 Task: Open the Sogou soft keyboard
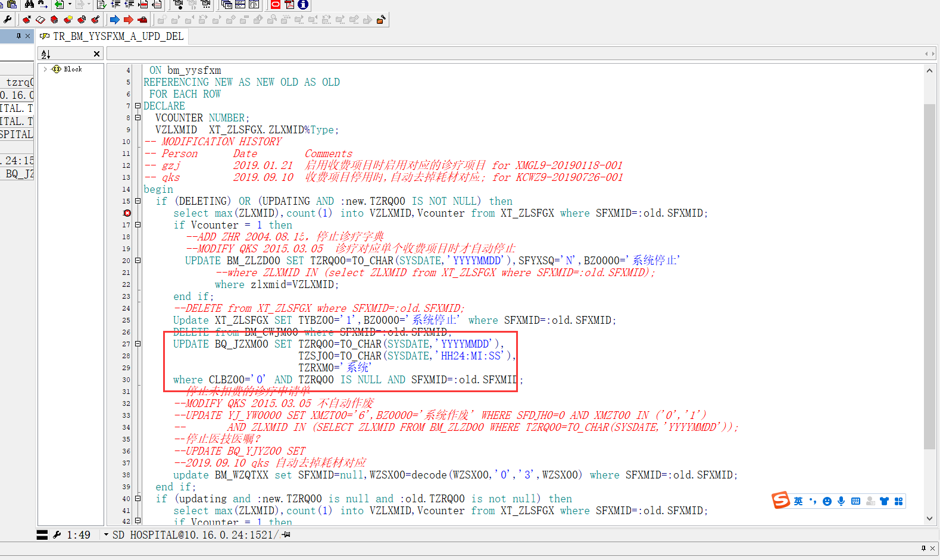tap(855, 501)
